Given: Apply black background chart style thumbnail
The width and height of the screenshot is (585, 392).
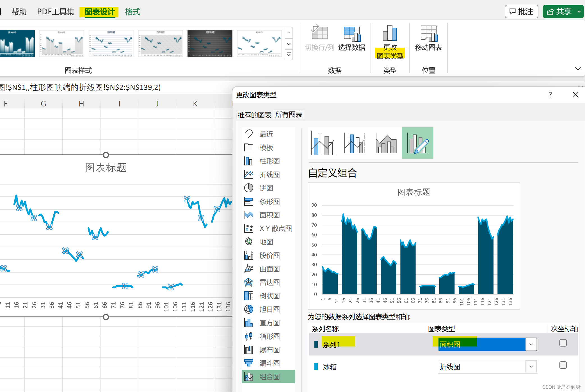Looking at the screenshot, I should point(210,44).
